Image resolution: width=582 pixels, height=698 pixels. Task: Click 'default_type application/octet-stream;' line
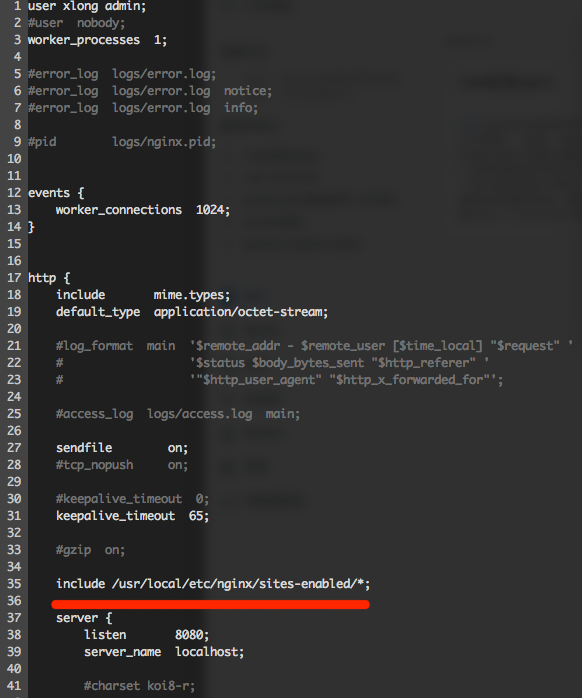coord(192,312)
